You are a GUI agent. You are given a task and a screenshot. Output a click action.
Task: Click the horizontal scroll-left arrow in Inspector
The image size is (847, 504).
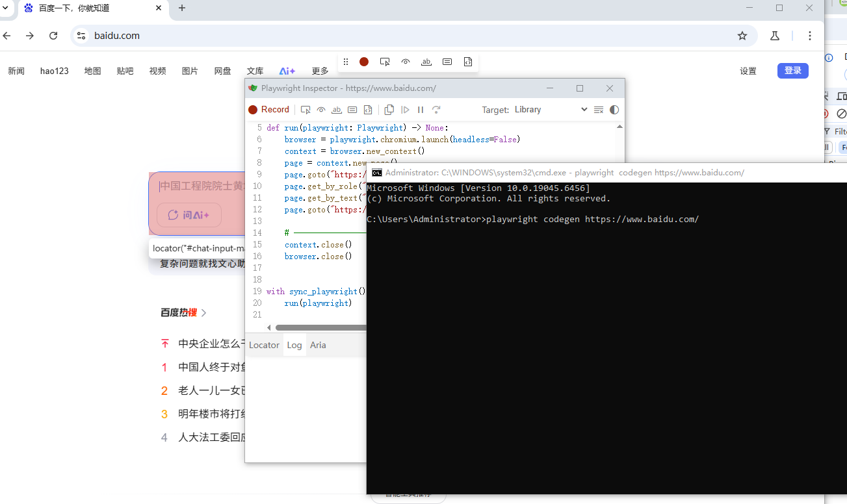pos(269,327)
